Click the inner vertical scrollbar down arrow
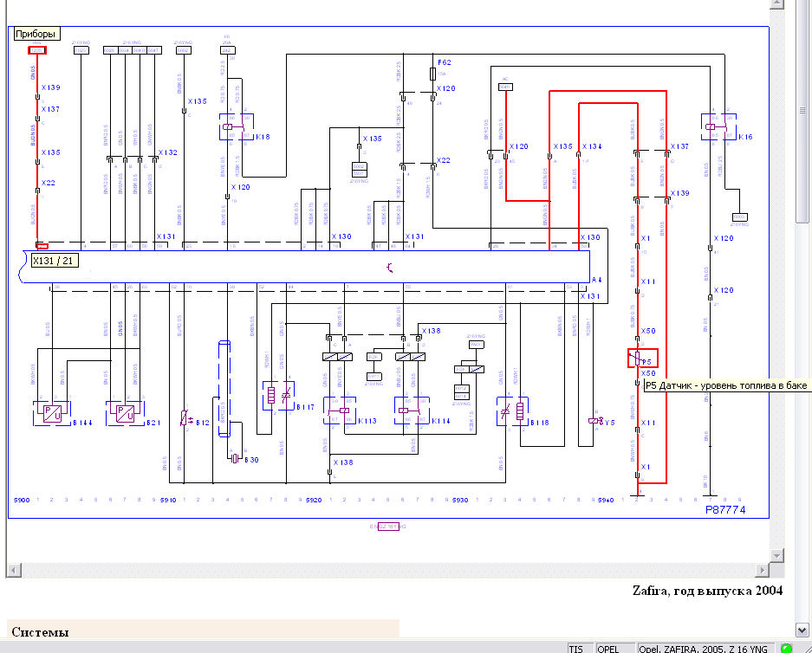This screenshot has height=653, width=812. coord(776,555)
